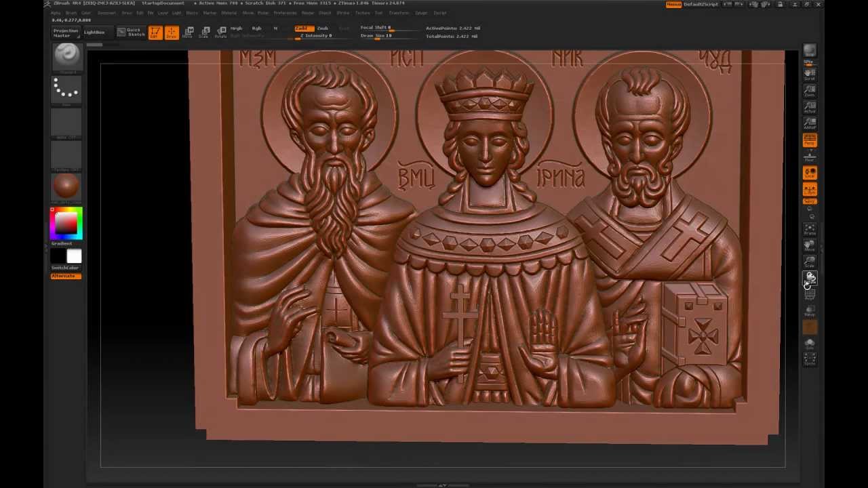Open the Texture menu
This screenshot has width=868, height=488.
tap(363, 13)
